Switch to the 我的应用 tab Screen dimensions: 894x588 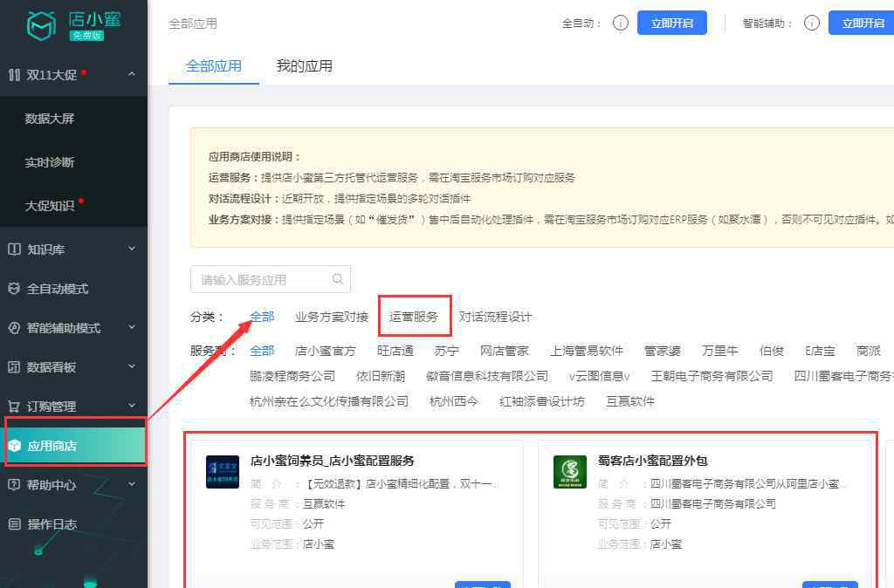tap(304, 66)
